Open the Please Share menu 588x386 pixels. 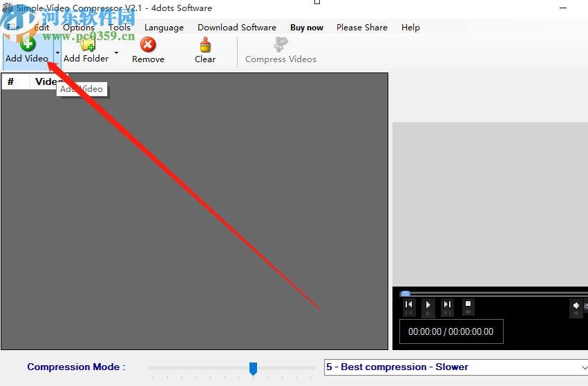click(362, 28)
